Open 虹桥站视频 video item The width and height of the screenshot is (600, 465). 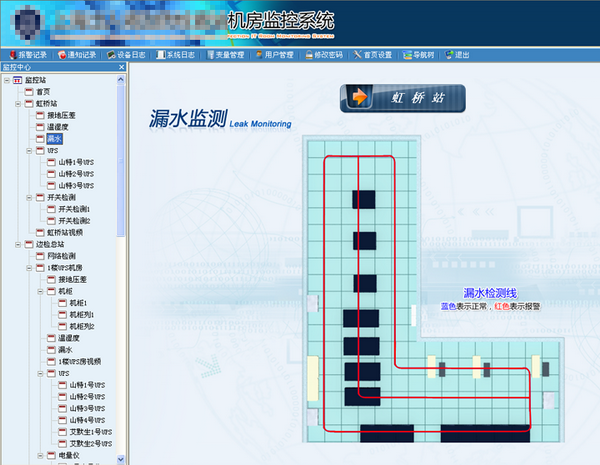tap(67, 232)
